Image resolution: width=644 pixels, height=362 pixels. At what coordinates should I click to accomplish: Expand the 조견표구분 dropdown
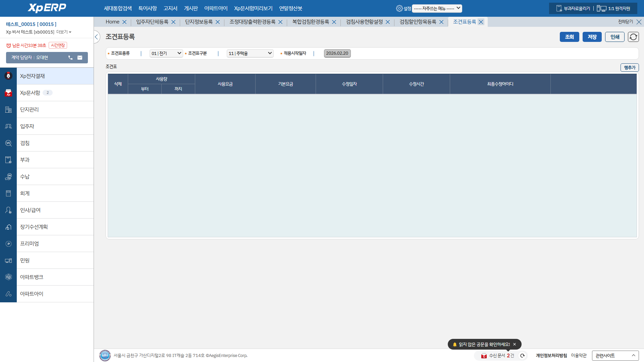coord(250,53)
